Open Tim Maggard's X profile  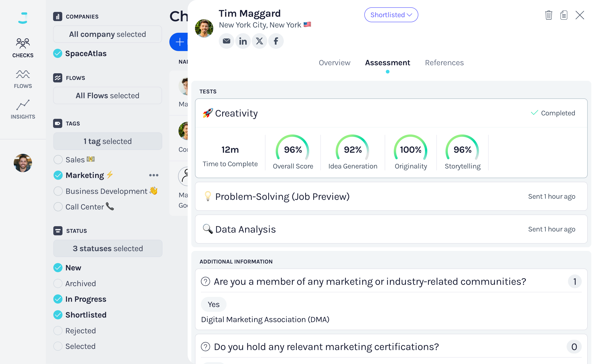[x=259, y=41]
